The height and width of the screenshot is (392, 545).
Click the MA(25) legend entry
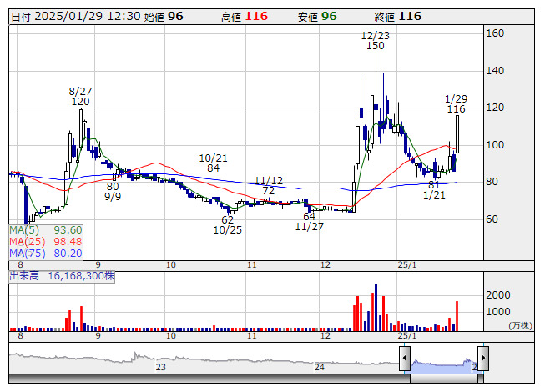point(46,241)
